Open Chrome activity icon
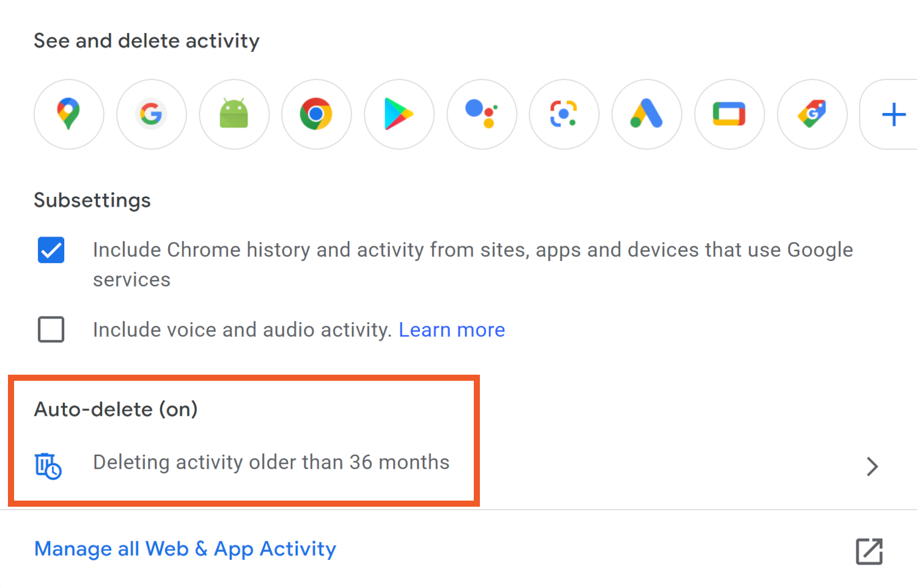917x588 pixels. click(316, 114)
